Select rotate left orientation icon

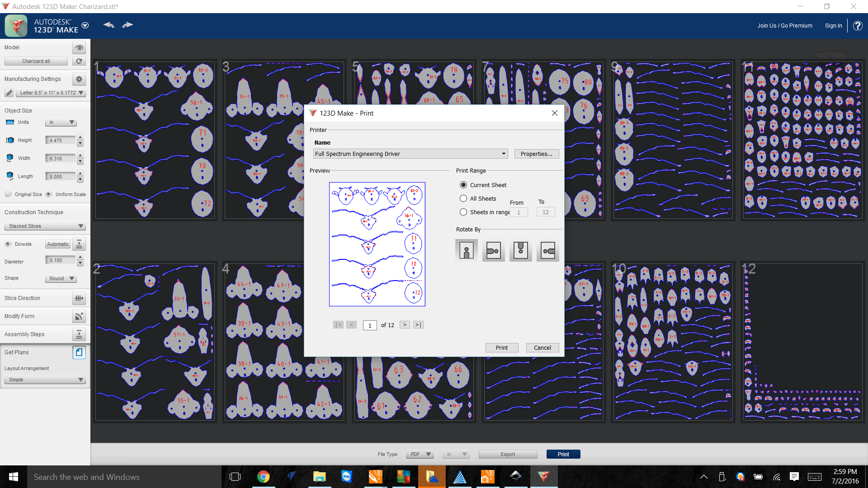(x=548, y=250)
